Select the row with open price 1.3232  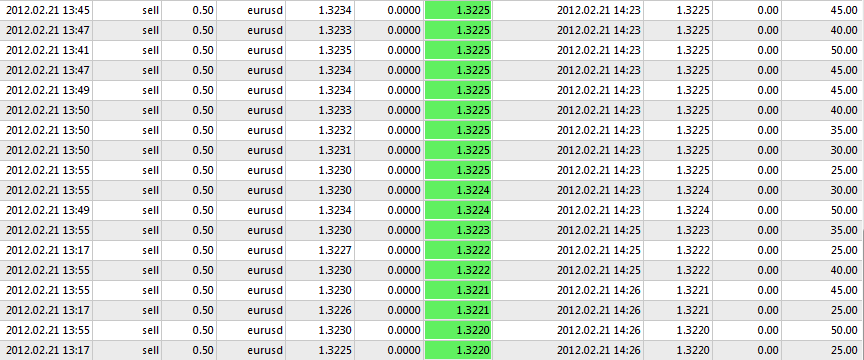tap(432, 131)
